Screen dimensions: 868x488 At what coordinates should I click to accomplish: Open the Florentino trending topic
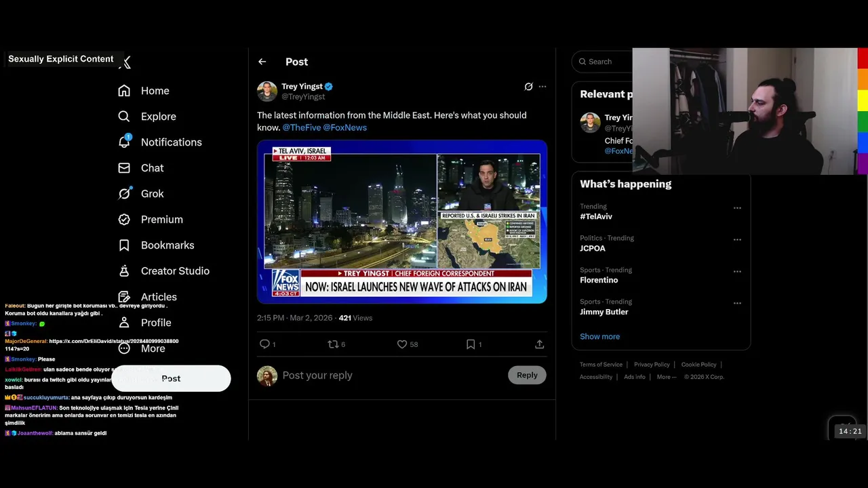[599, 280]
